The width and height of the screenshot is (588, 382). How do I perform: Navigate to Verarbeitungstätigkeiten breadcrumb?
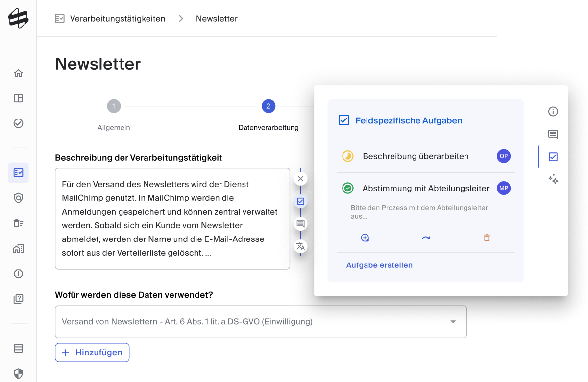coord(118,19)
